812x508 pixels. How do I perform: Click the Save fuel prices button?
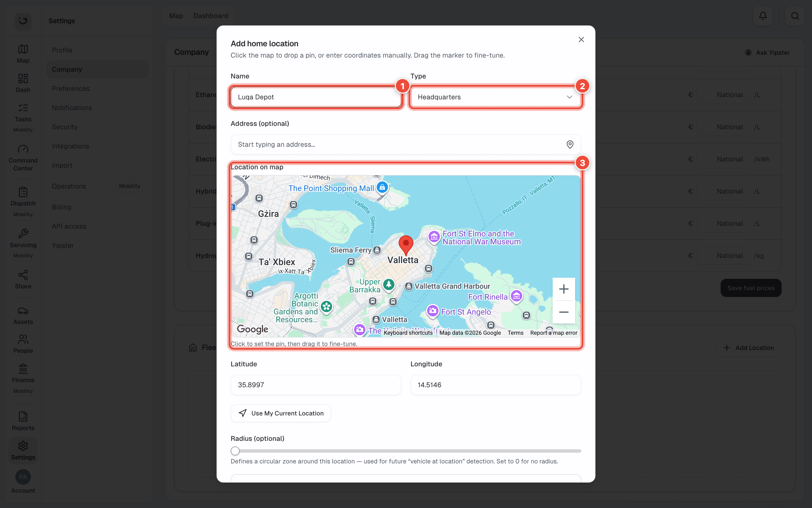pos(751,288)
